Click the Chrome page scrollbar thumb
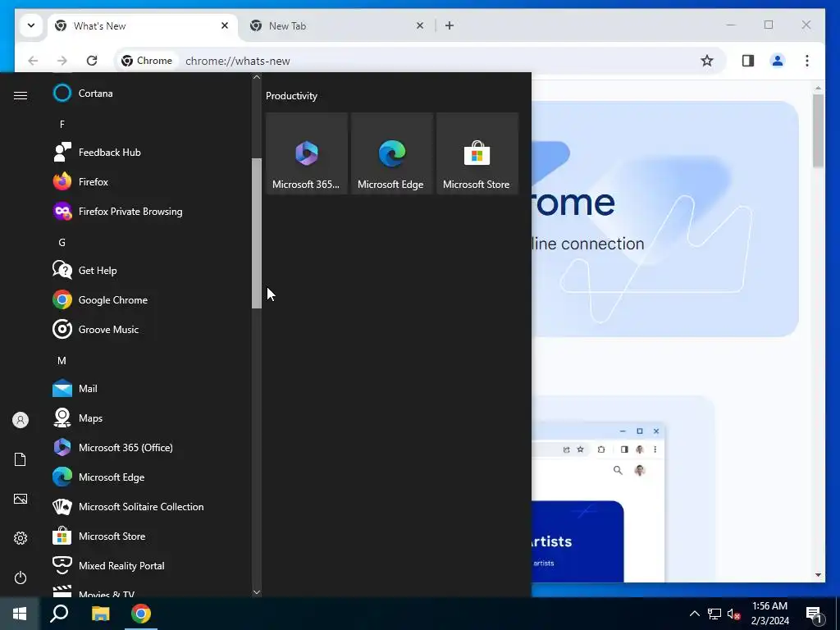Viewport: 840px width, 630px height. pos(818,130)
